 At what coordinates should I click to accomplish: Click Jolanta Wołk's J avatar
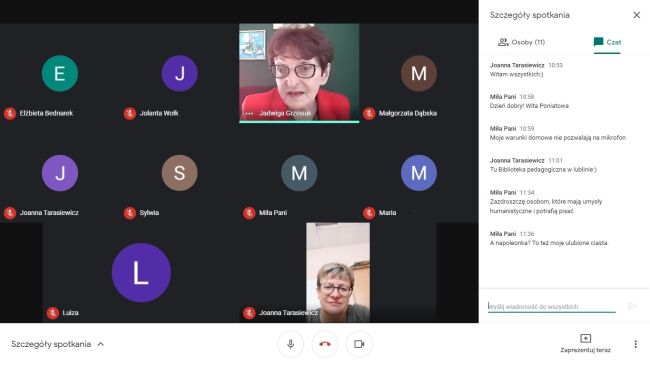point(179,73)
